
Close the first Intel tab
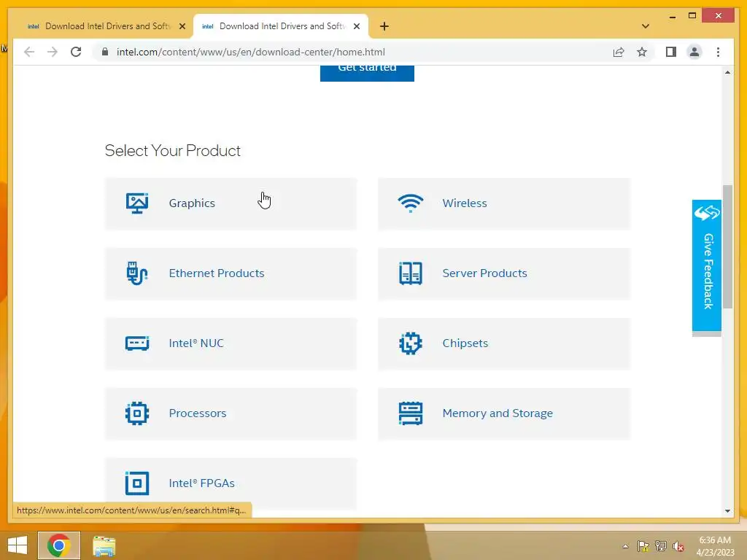182,26
